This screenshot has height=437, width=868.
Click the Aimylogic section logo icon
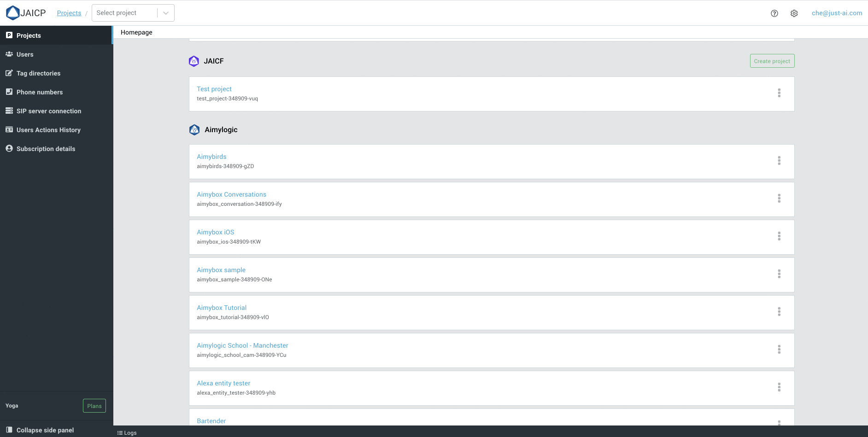[194, 129]
